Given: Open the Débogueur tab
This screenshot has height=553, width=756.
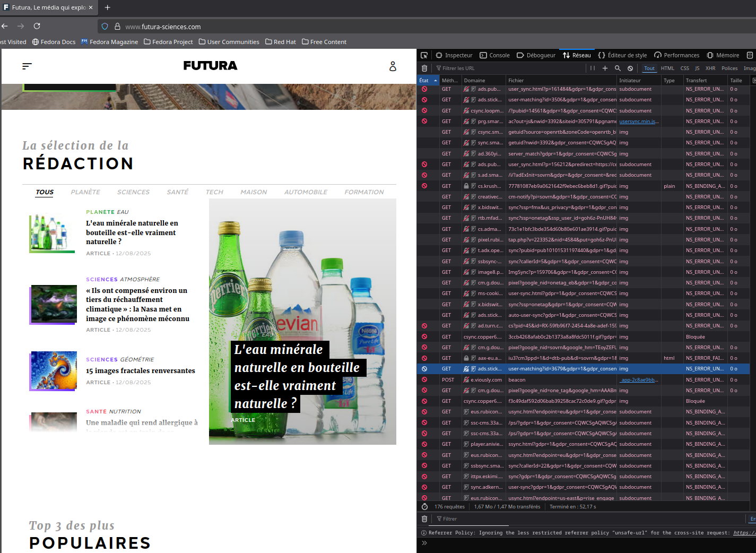Looking at the screenshot, I should pos(536,55).
